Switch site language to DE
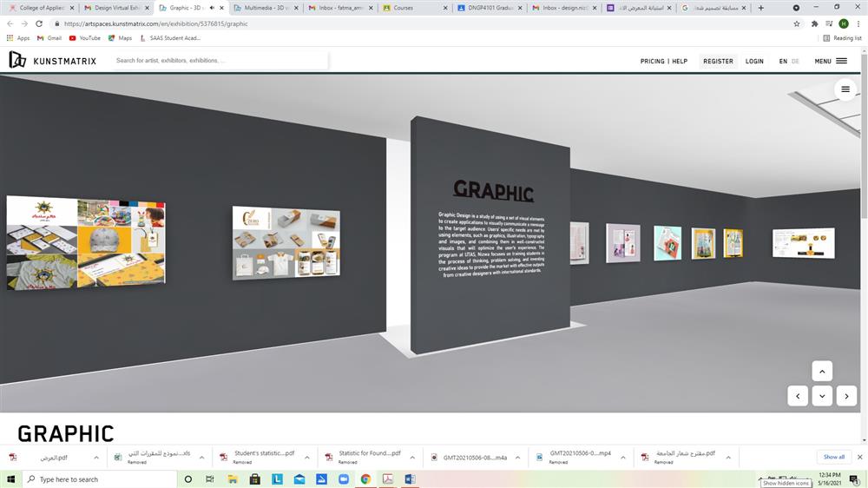The height and width of the screenshot is (488, 868). 796,62
